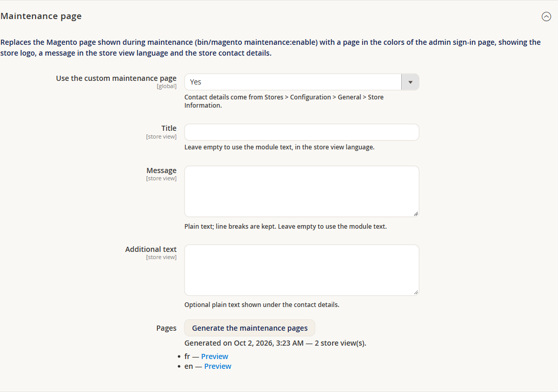The height and width of the screenshot is (392, 558).
Task: Click inside the Additional text textarea
Action: (302, 270)
